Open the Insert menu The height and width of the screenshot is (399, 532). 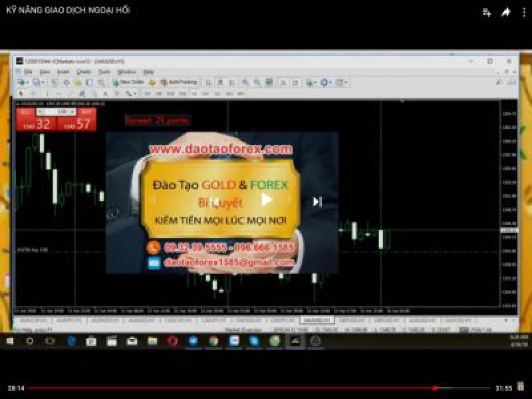63,72
